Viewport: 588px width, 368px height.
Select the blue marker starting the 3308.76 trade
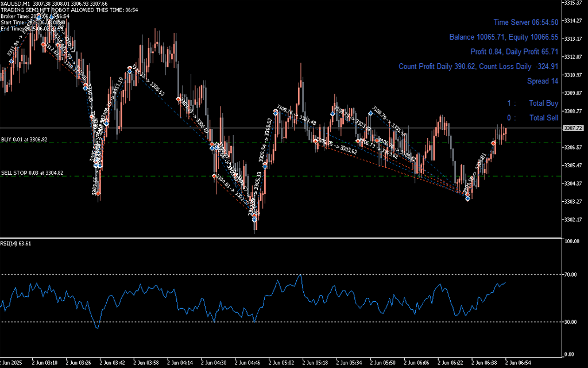coord(276,113)
